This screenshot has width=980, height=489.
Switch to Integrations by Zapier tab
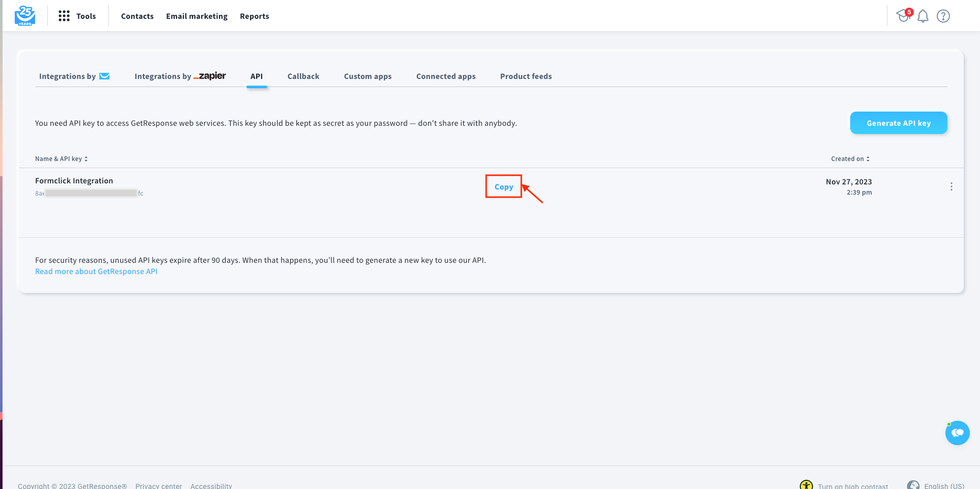[180, 76]
